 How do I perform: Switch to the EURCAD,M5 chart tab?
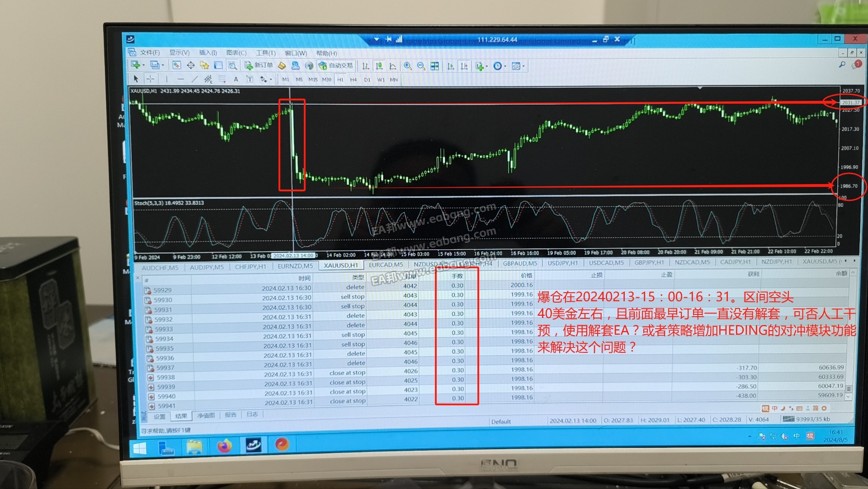(x=385, y=265)
